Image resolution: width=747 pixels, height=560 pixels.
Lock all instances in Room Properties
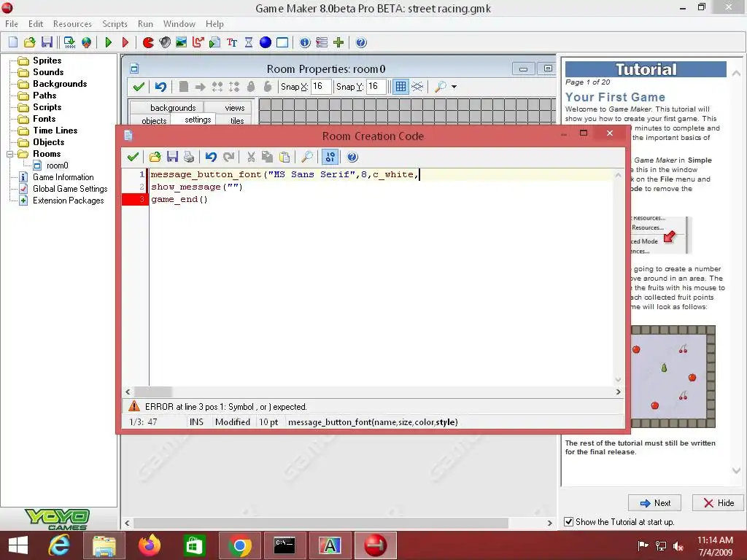(x=251, y=87)
